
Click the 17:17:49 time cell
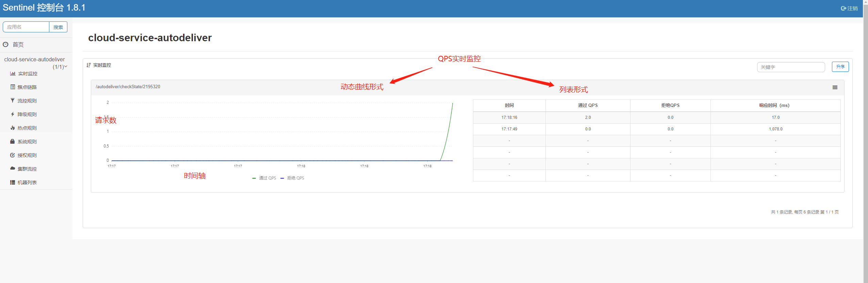tap(509, 129)
